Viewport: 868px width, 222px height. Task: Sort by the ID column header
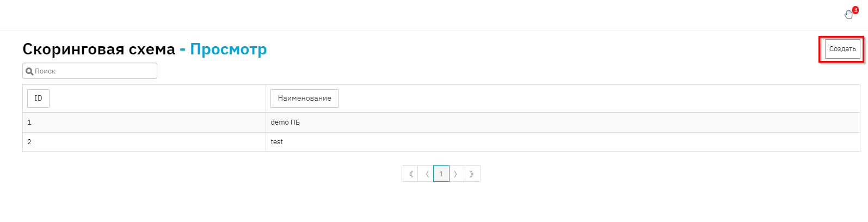coord(38,98)
